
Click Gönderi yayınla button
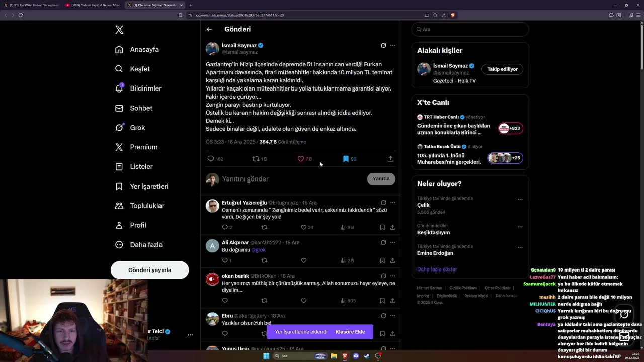point(150,270)
